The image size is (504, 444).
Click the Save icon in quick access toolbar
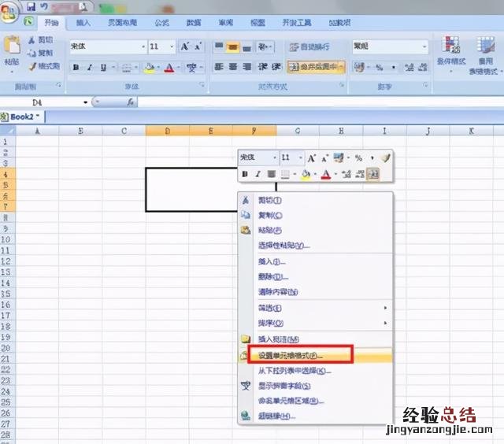tap(32, 6)
